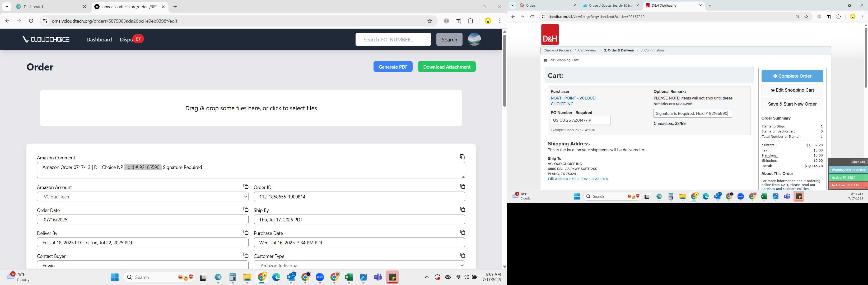Screen dimensions: 868x285
Task: Click Save & Start New Order
Action: click(x=792, y=104)
